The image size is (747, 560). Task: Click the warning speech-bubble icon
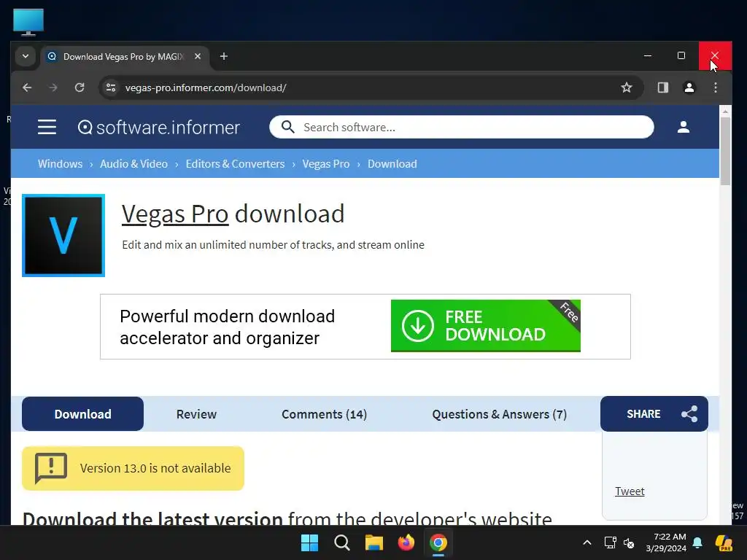50,467
